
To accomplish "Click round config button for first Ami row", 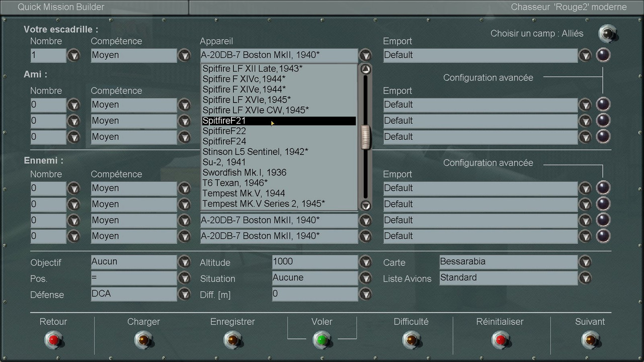I will coord(603,105).
